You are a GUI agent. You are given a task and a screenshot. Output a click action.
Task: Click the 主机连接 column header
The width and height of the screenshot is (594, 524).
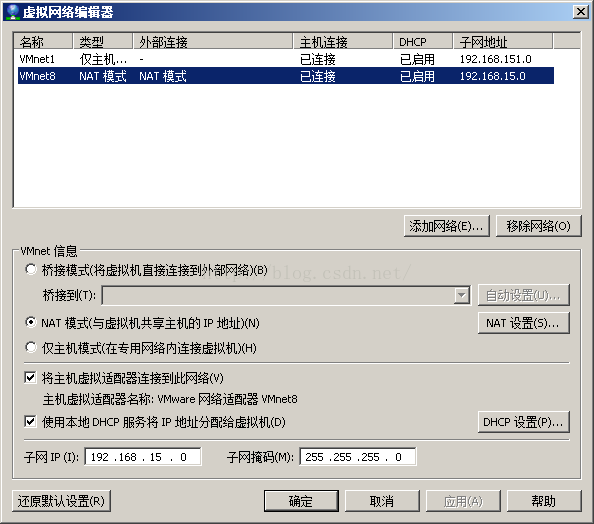tap(343, 41)
